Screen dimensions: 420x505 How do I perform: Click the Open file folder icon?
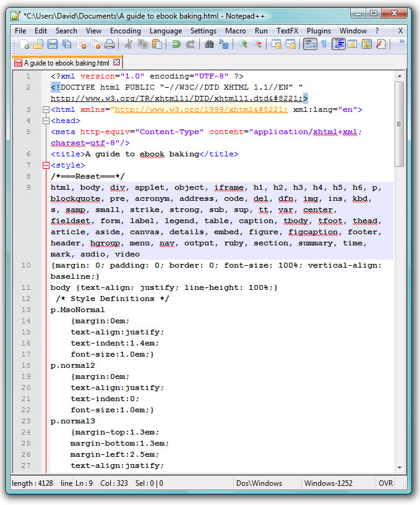pos(38,44)
